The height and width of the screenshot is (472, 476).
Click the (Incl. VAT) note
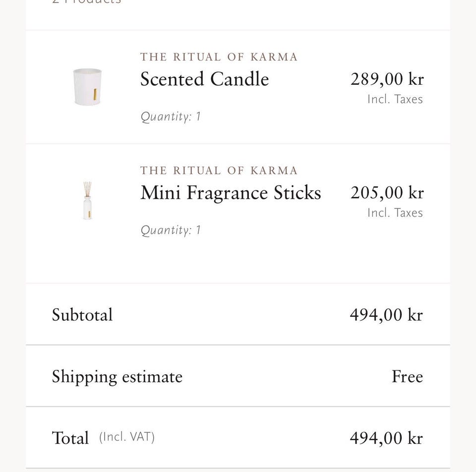pos(127,437)
